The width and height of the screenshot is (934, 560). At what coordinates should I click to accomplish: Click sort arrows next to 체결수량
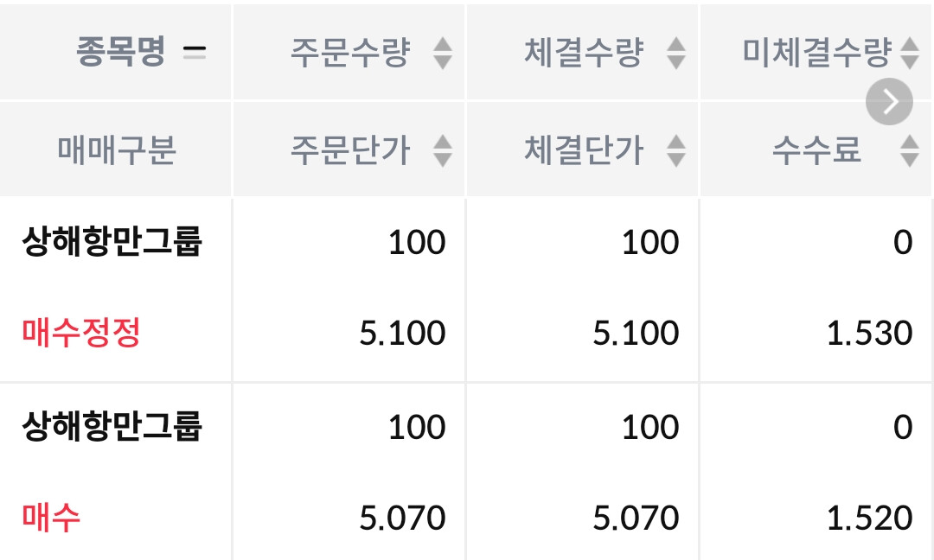coord(676,54)
